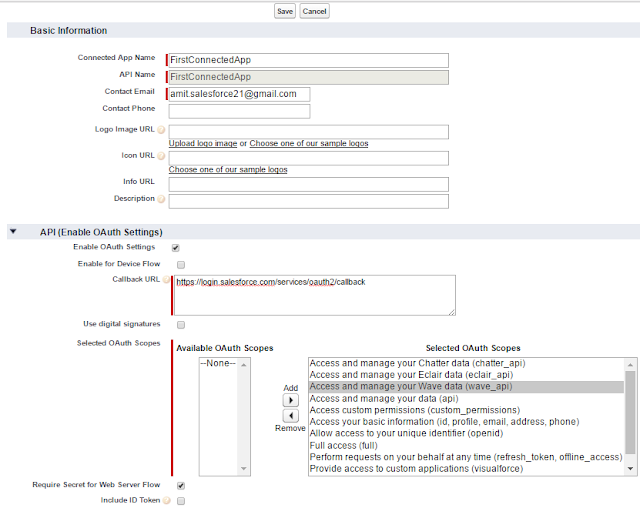Open the Description help icon
Image resolution: width=640 pixels, height=508 pixels.
click(x=161, y=199)
